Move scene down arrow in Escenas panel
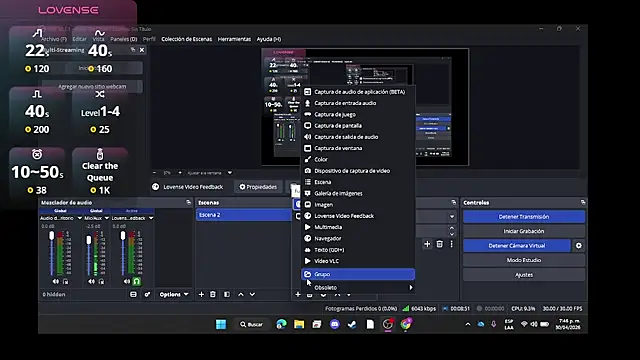Viewport: 640px width, 360px height. (252, 294)
